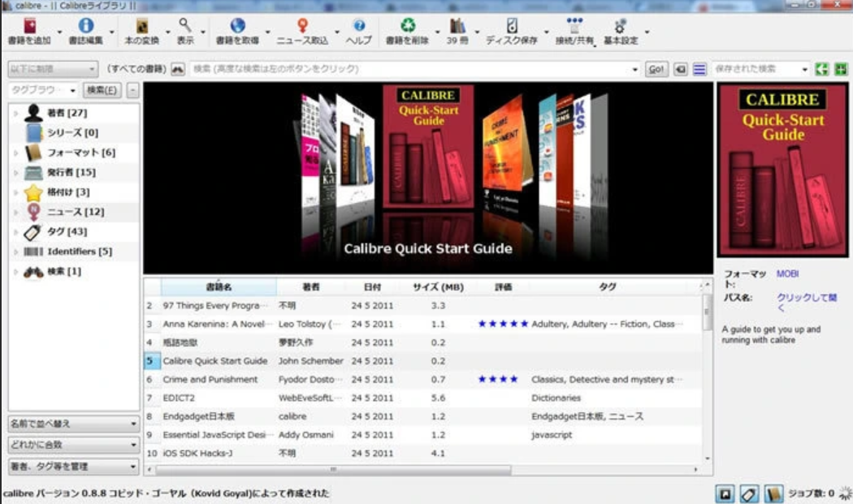The image size is (853, 504).
Task: Click the 書籍を削除 recycle icon
Action: 406,26
